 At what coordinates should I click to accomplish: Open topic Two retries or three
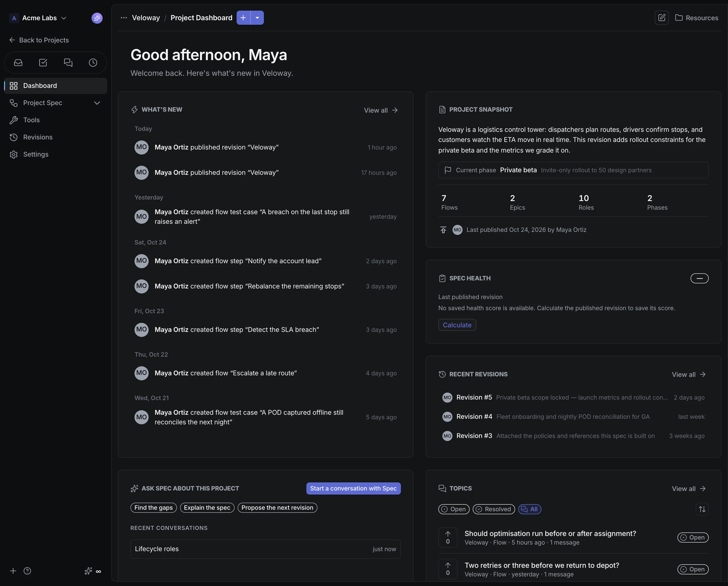point(541,565)
